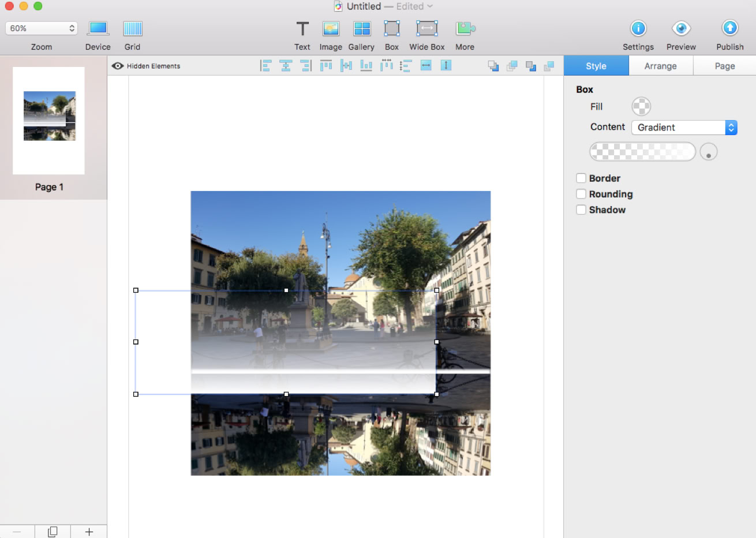Publish the site with Publish icon
The image size is (756, 538).
pyautogui.click(x=730, y=29)
